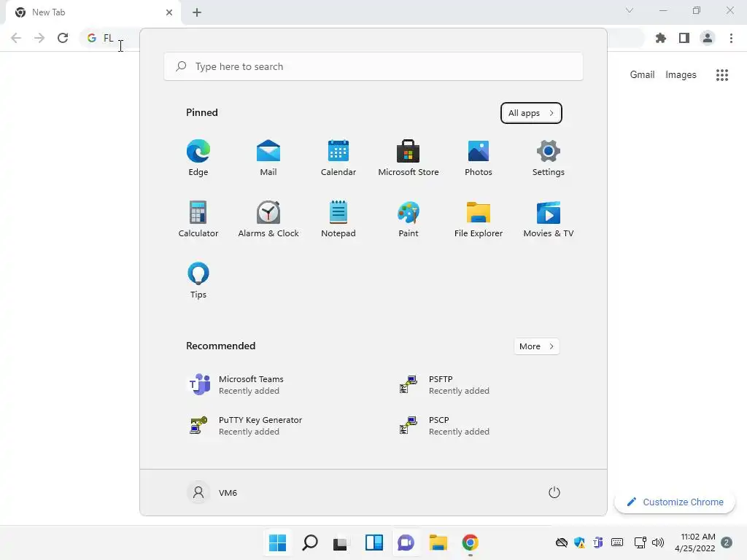The width and height of the screenshot is (747, 560).
Task: Click the volume icon in system tray
Action: pyautogui.click(x=658, y=542)
